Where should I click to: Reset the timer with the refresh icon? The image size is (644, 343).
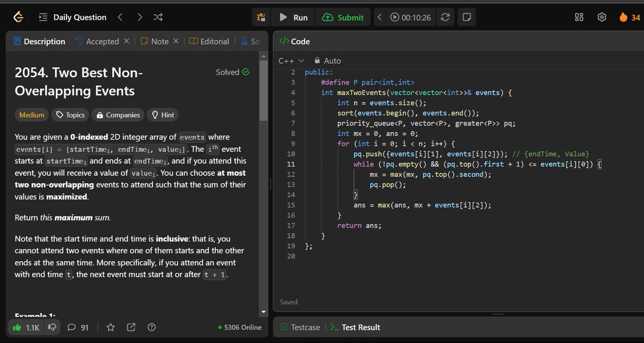pyautogui.click(x=445, y=17)
